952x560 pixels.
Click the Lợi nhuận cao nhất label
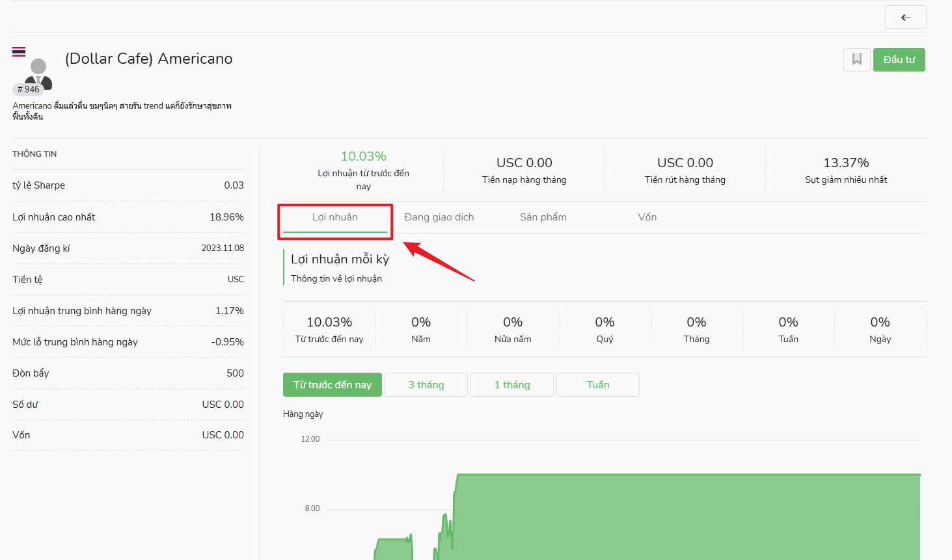(54, 217)
